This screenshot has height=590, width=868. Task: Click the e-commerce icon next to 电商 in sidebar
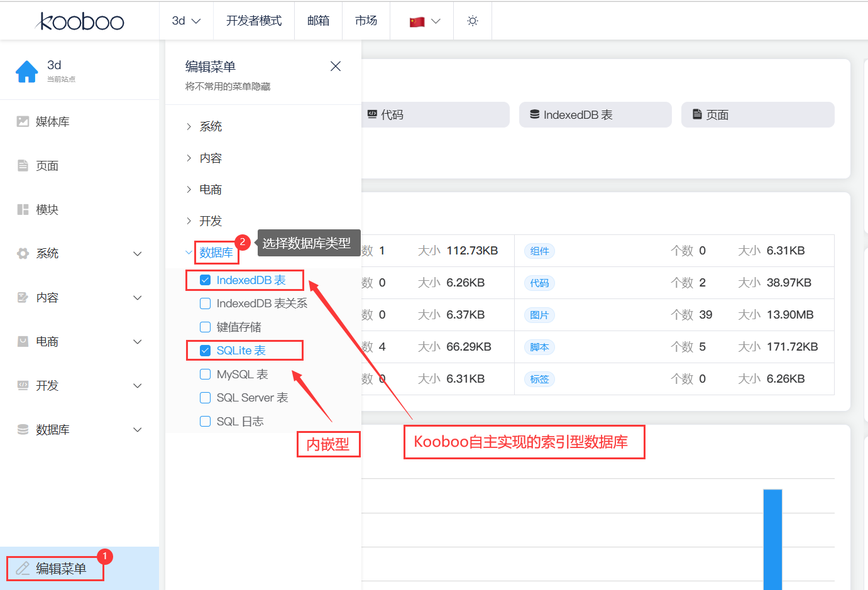coord(23,341)
